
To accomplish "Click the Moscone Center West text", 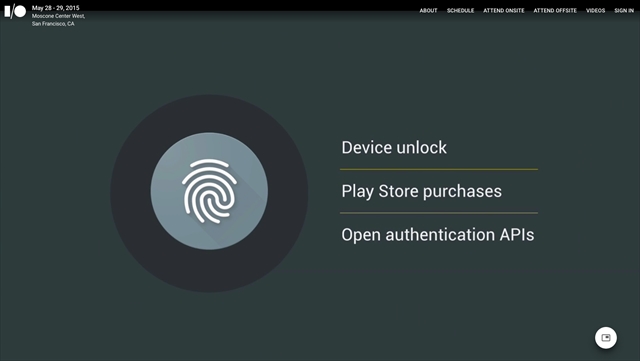I will (x=58, y=16).
